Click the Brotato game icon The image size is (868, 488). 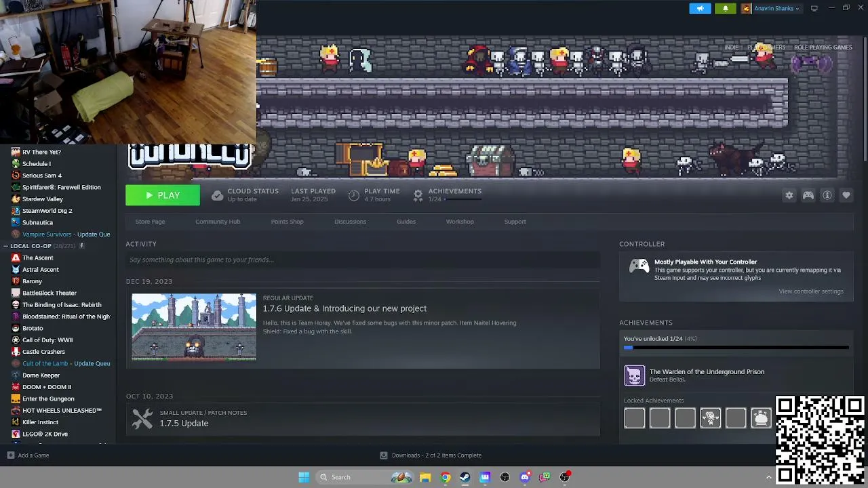(16, 328)
